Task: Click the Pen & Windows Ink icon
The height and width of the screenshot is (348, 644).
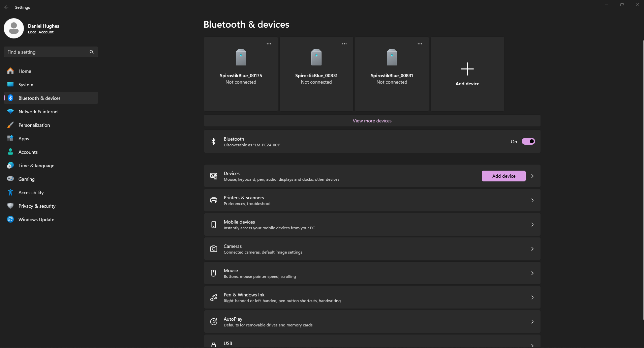Action: [x=214, y=297]
